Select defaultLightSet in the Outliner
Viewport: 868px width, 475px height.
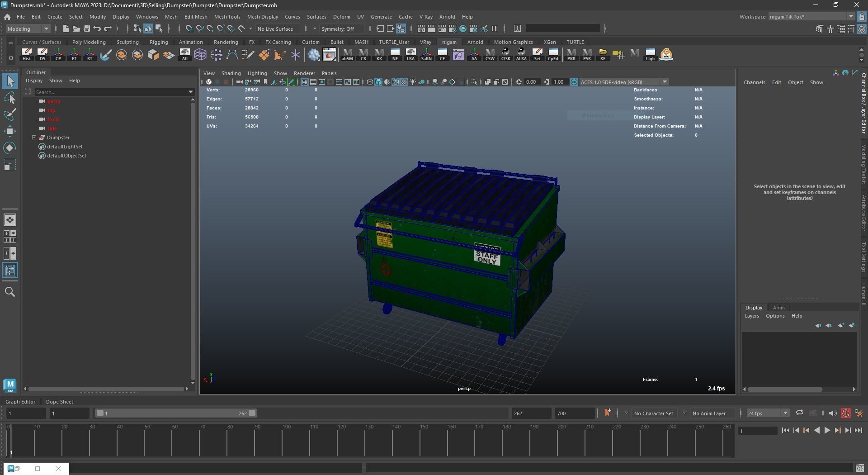[x=65, y=147]
